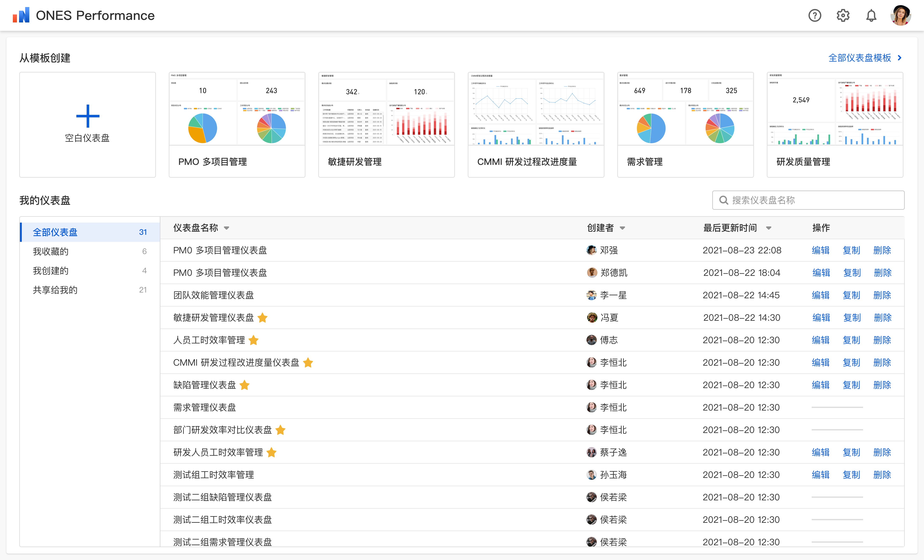Toggle favorite star on 研发人员工时效率管理

(271, 452)
